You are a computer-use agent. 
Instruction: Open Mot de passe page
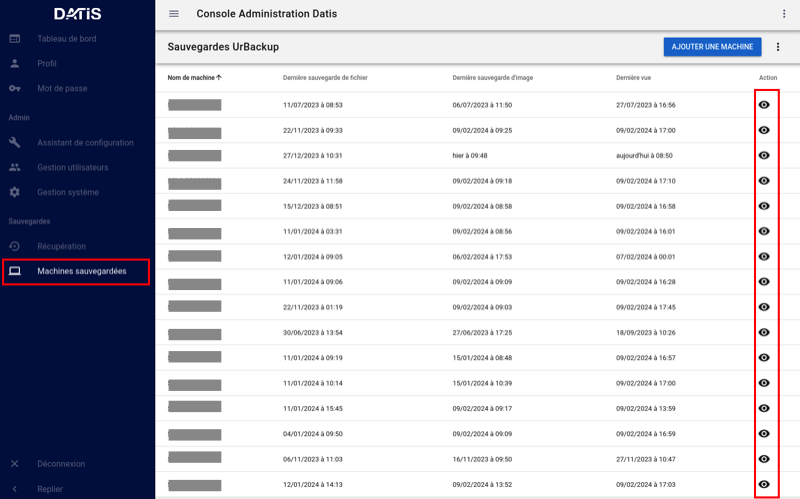click(x=62, y=88)
